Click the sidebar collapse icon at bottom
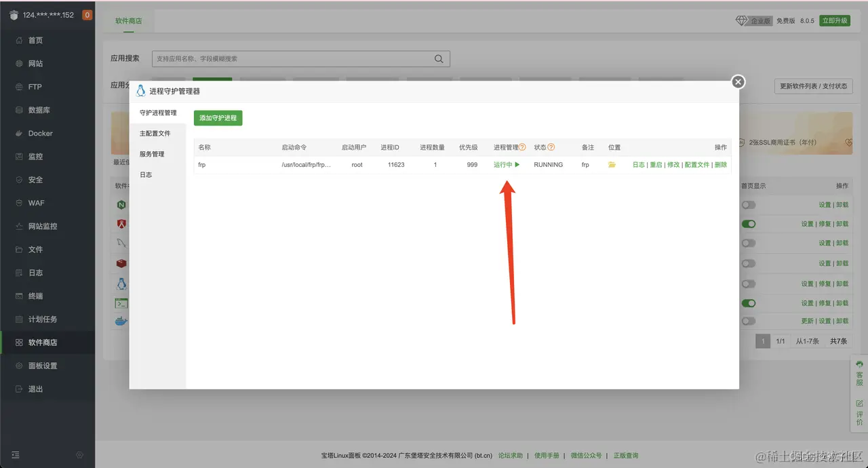 [x=16, y=454]
